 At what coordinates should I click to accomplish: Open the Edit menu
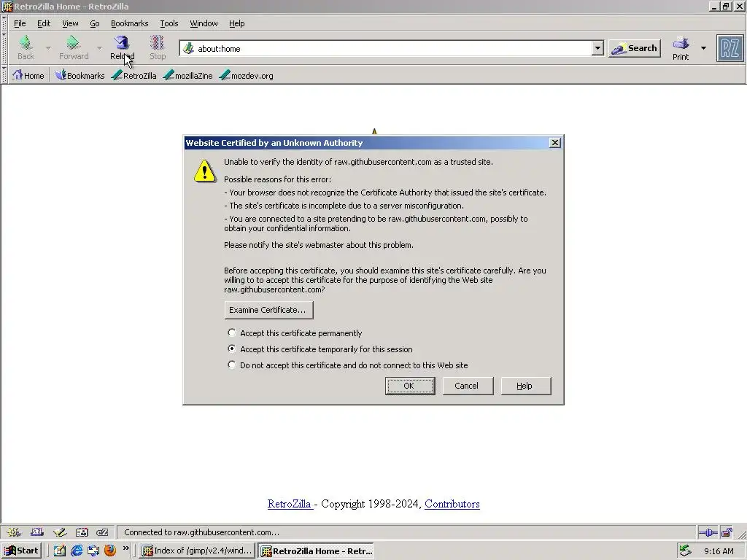coord(44,23)
